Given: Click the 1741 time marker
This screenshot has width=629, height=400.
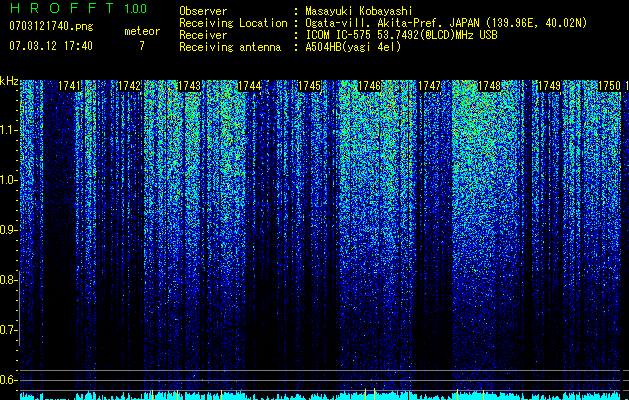Looking at the screenshot, I should [x=69, y=86].
